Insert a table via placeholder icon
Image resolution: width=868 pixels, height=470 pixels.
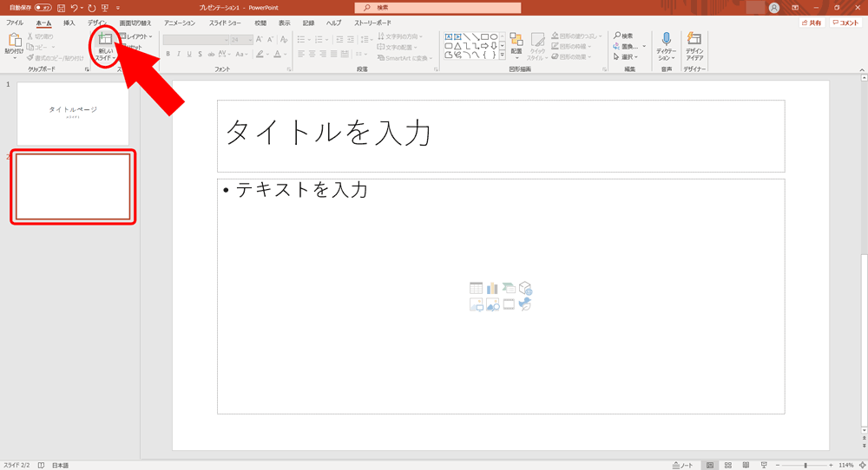pos(476,288)
